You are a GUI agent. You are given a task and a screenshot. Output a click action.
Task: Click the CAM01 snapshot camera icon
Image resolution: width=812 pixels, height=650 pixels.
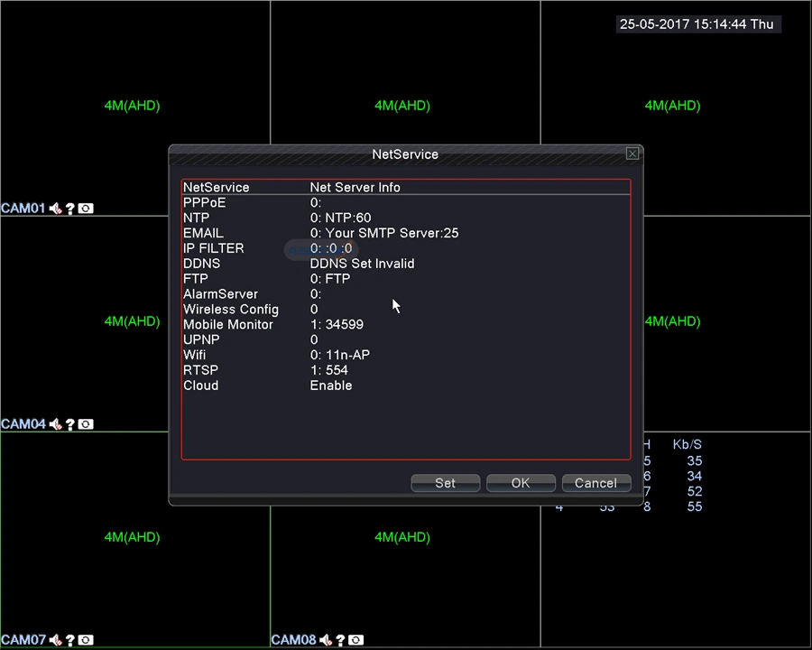click(86, 209)
